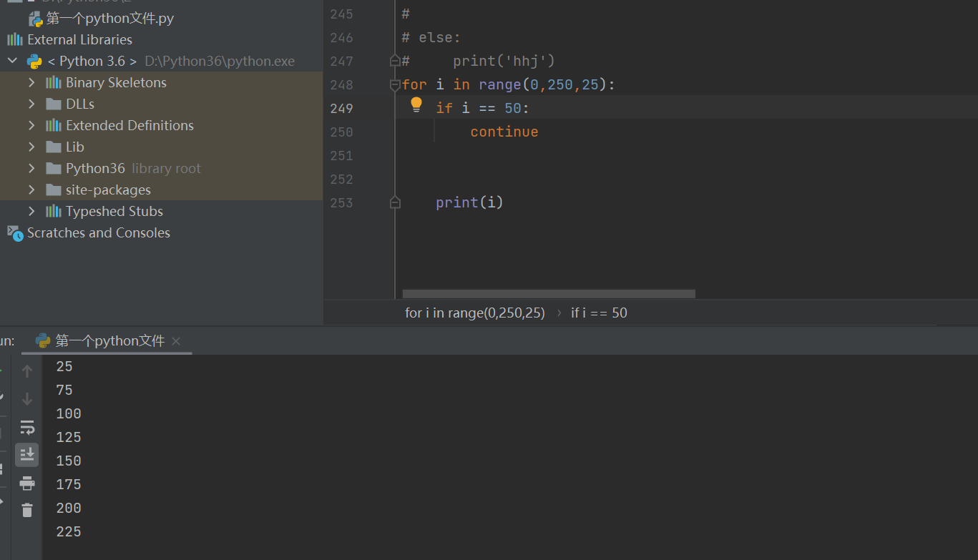The image size is (978, 560).
Task: Click the Up stack trace arrow in Run panel
Action: (27, 370)
